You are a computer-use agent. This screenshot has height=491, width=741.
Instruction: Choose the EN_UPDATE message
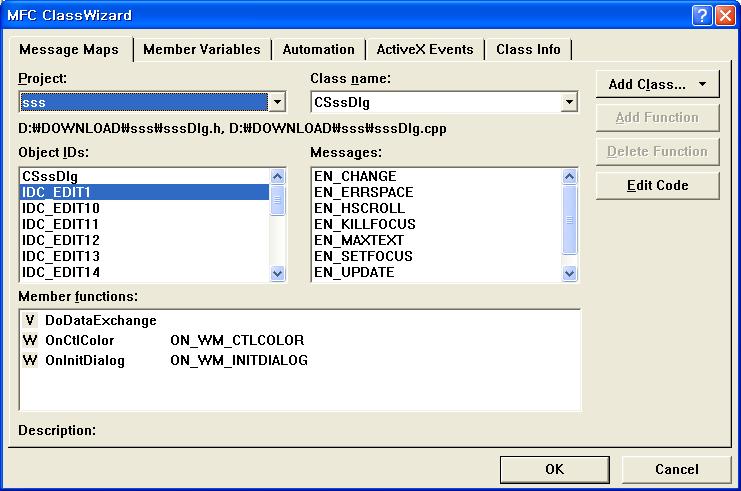[x=437, y=273]
